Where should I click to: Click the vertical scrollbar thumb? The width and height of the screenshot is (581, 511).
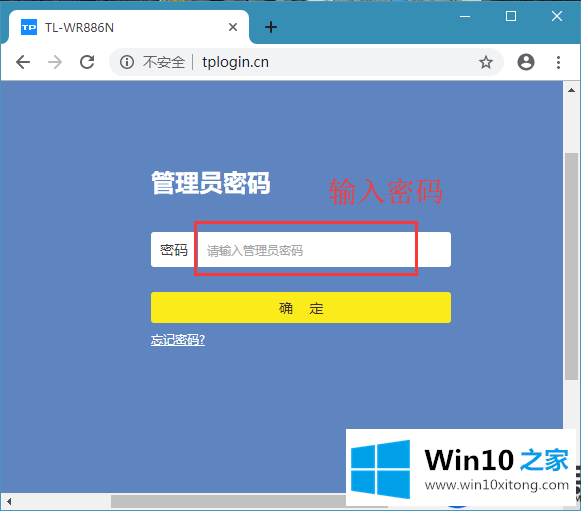tap(571, 266)
